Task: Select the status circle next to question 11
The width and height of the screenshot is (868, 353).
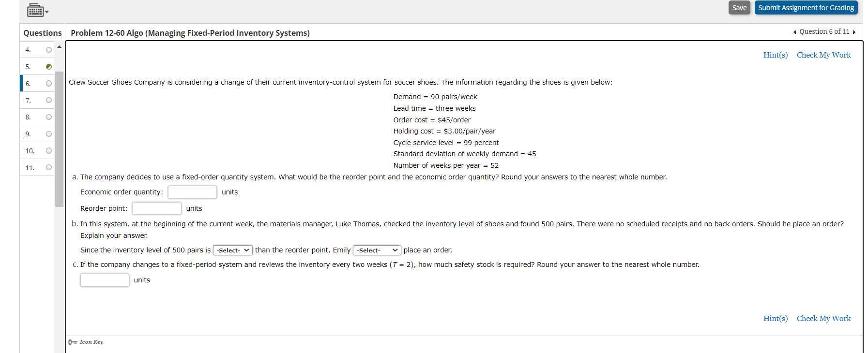Action: [49, 167]
